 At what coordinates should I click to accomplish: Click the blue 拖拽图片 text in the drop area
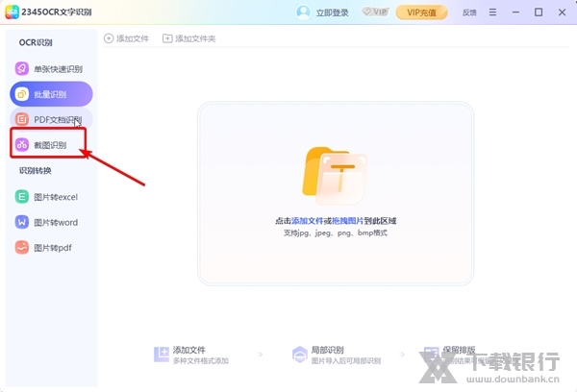[x=348, y=221]
